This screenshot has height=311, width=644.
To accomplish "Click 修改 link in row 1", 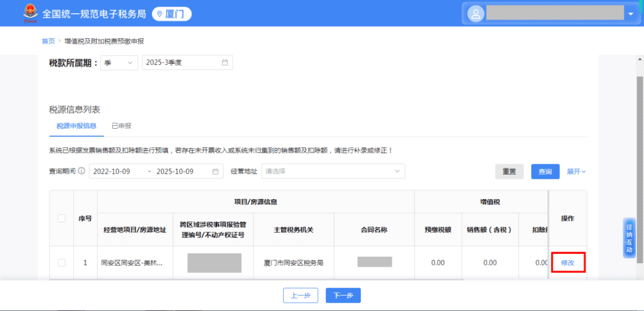I will [568, 263].
